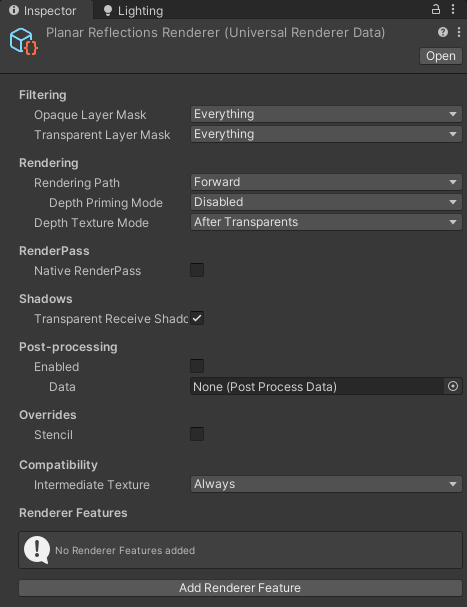
Task: Click the Add Renderer Feature button
Action: [240, 588]
